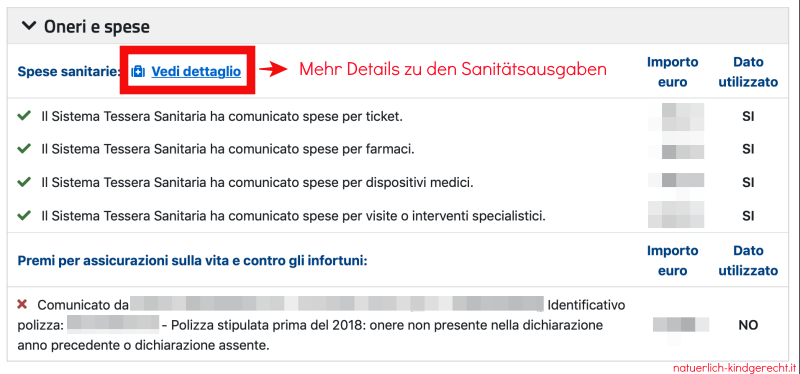Click green checkmark for spese per farmaci
800x374 pixels.
tap(23, 149)
